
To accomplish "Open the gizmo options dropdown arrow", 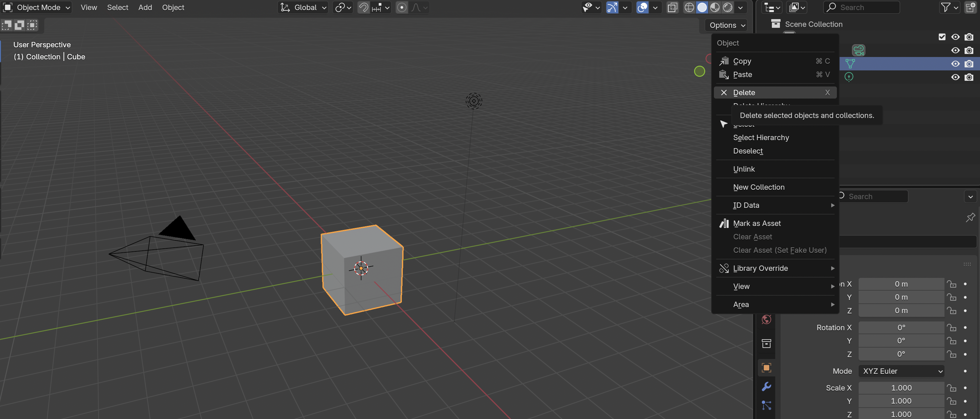I will pos(625,7).
